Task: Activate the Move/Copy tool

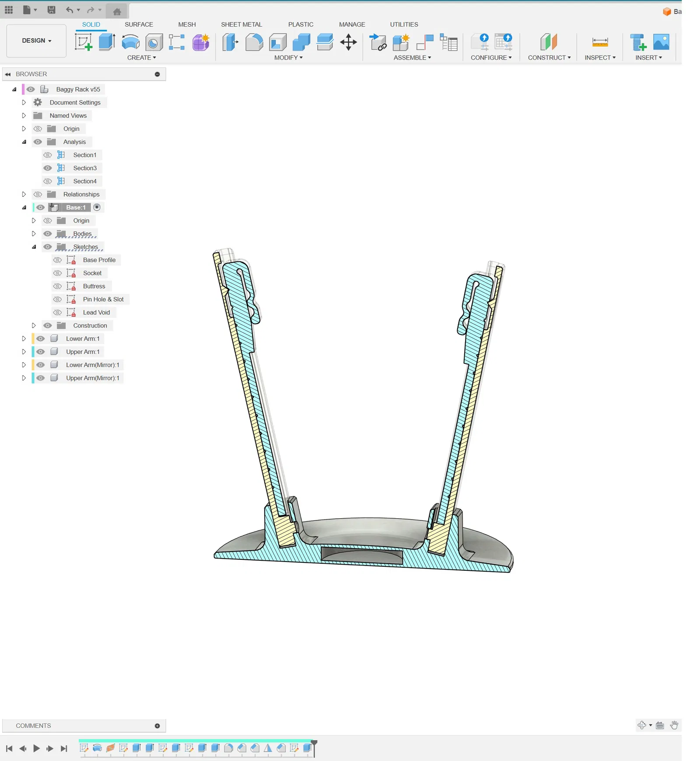Action: 349,42
